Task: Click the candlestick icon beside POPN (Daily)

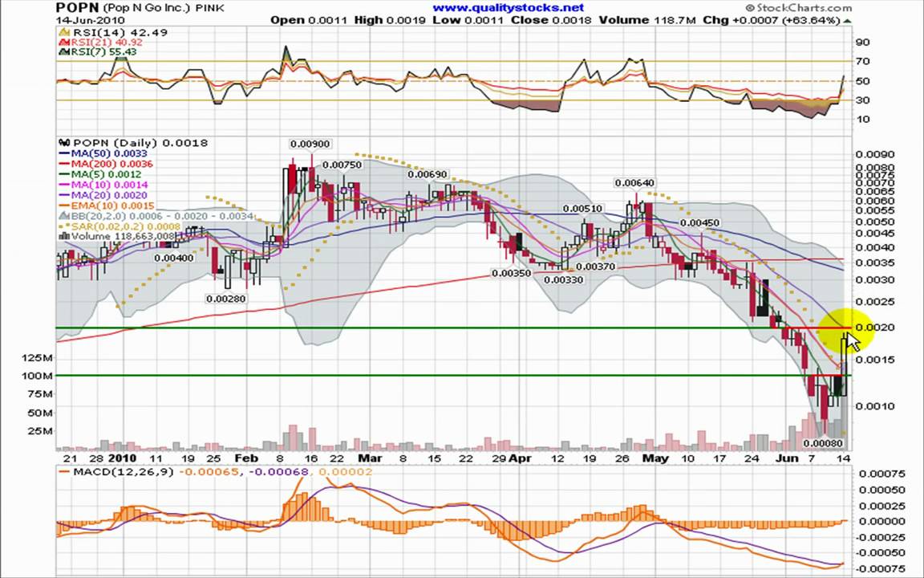Action: pyautogui.click(x=64, y=143)
